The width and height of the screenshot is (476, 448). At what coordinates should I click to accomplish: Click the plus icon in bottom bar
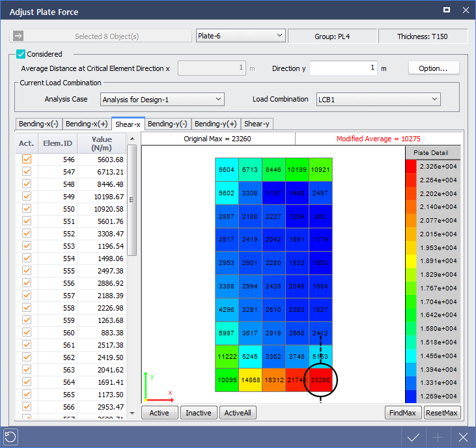(x=439, y=437)
